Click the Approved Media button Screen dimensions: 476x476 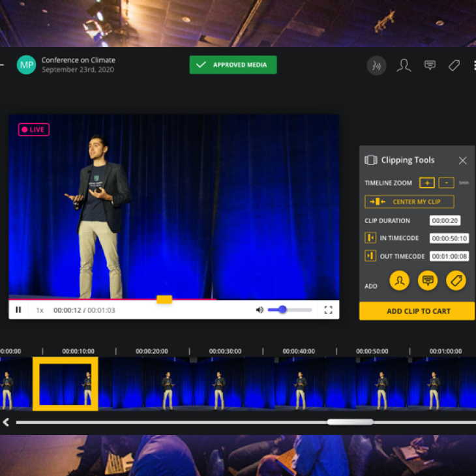coord(233,65)
